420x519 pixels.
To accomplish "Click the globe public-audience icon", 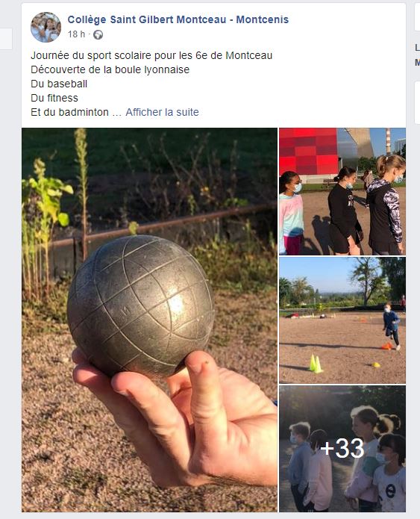I will pos(98,34).
